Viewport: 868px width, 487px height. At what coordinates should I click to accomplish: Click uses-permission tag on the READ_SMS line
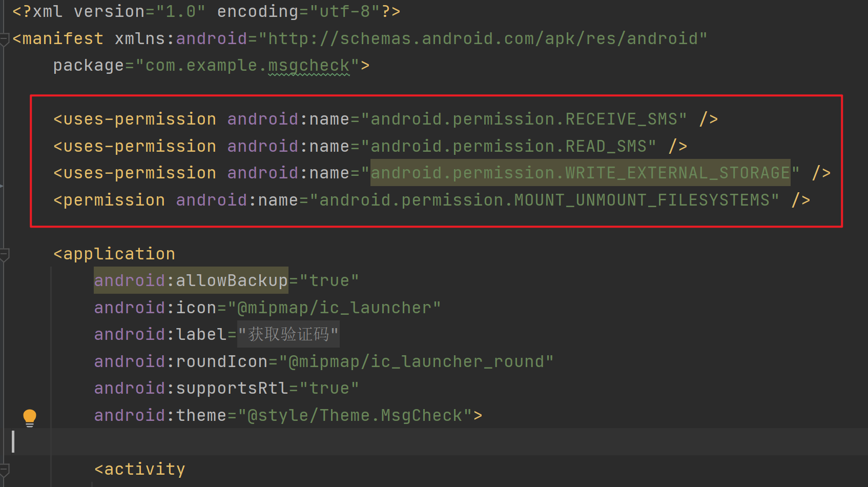tap(135, 147)
